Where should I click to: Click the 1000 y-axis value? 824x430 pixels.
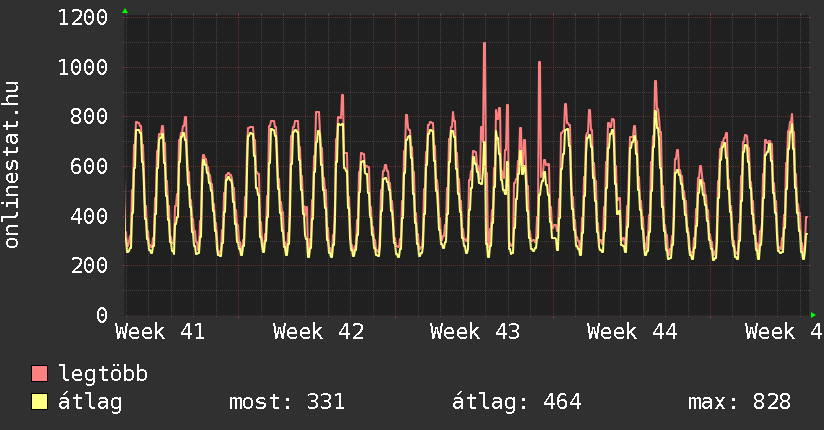[x=83, y=68]
